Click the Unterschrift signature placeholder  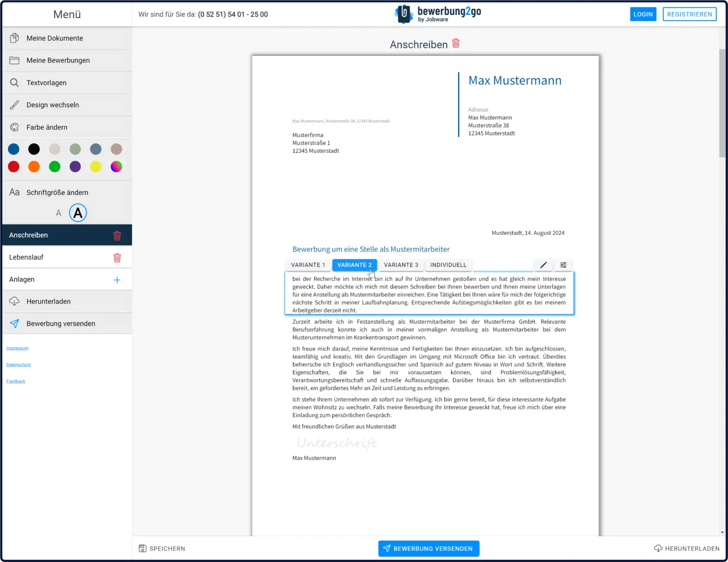point(337,443)
